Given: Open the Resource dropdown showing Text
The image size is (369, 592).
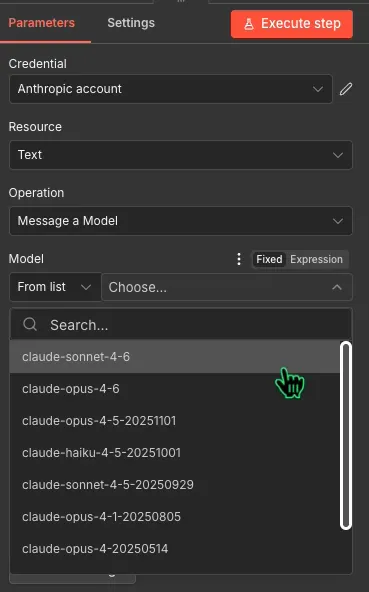Looking at the screenshot, I should 181,155.
